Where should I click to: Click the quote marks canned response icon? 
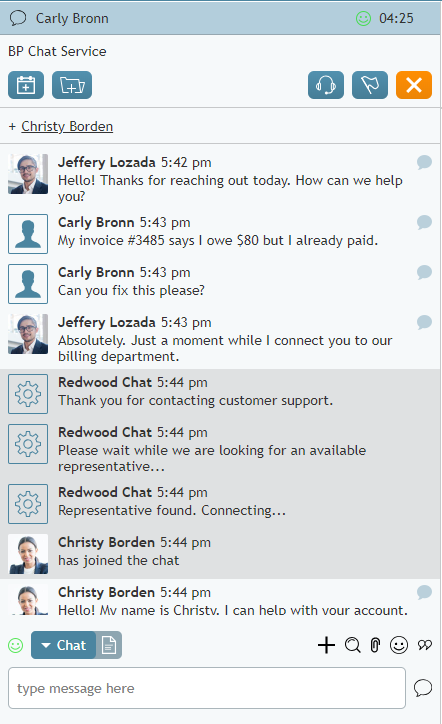click(425, 645)
